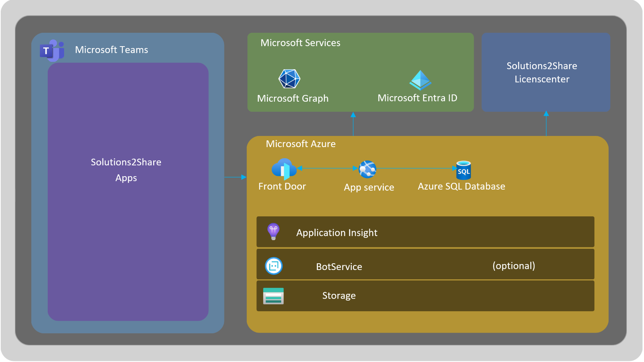The image size is (644, 362).
Task: Select the Application Insight row
Action: [425, 232]
